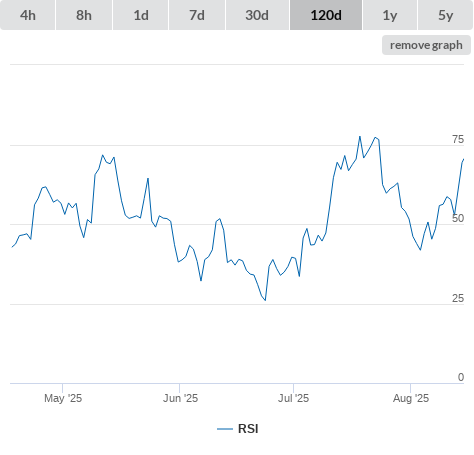Show the 5y time range
474x455 pixels.
445,15
